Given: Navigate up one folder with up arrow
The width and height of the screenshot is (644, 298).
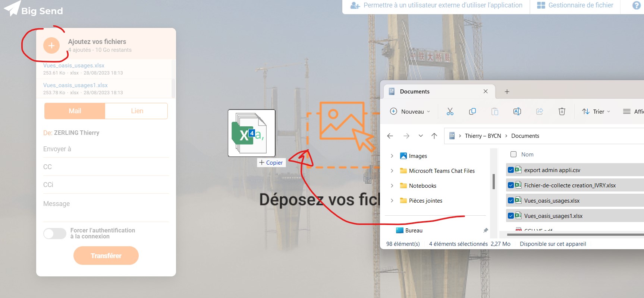Looking at the screenshot, I should pos(434,136).
